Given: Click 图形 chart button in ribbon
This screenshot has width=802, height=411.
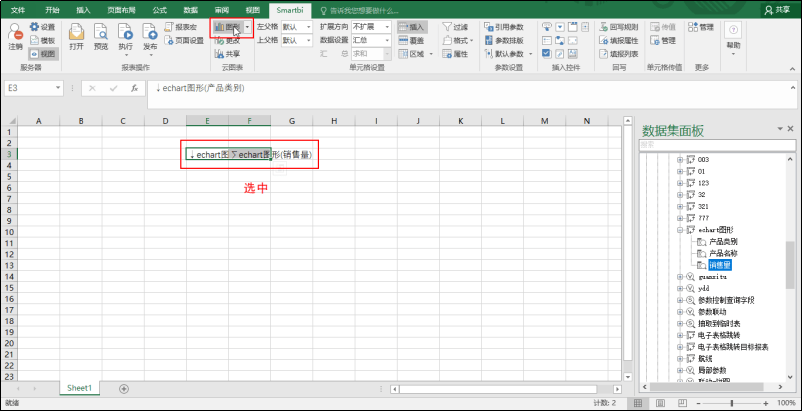Looking at the screenshot, I should pos(228,27).
